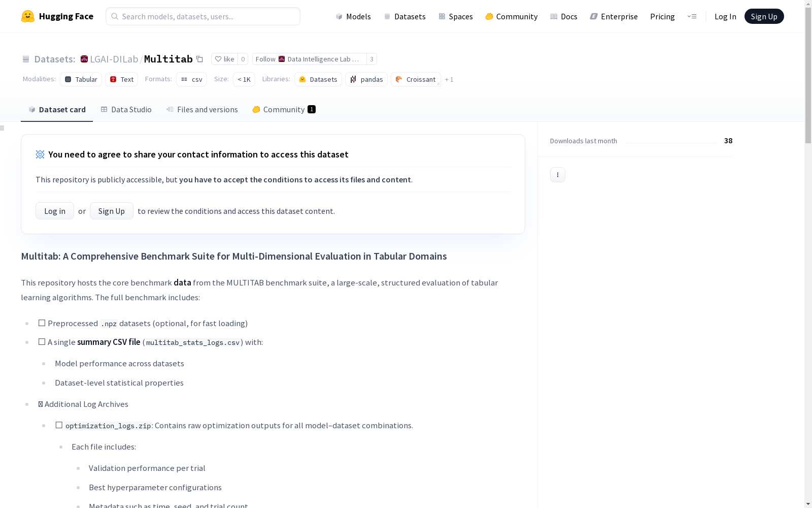Screen dimensions: 812x508
Task: Click the Downloads last month value 38
Action: 728,141
